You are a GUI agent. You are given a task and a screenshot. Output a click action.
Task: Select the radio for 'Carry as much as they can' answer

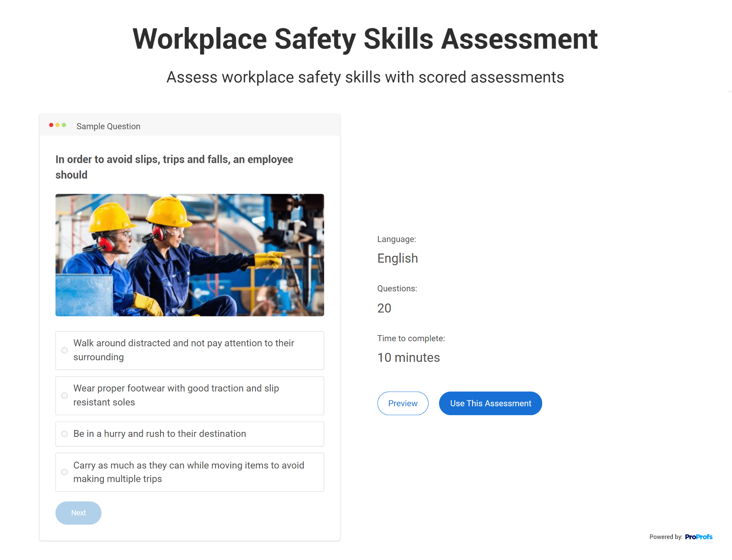pos(64,472)
